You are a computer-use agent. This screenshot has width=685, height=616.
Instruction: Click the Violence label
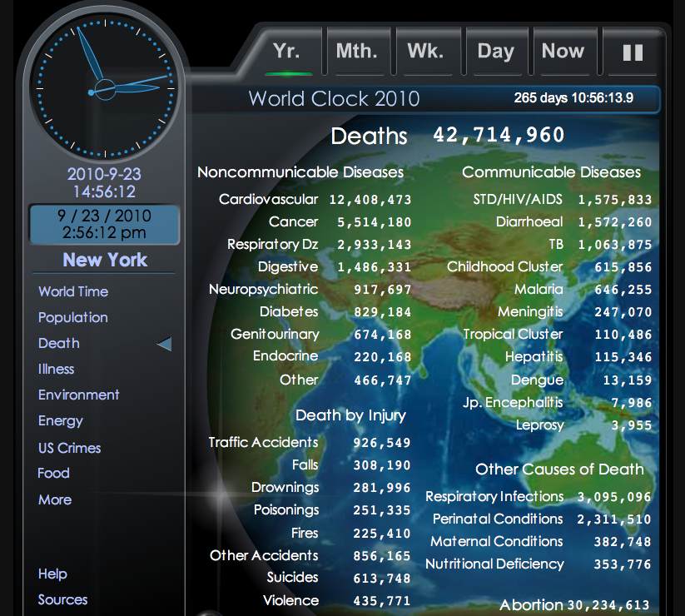[291, 601]
